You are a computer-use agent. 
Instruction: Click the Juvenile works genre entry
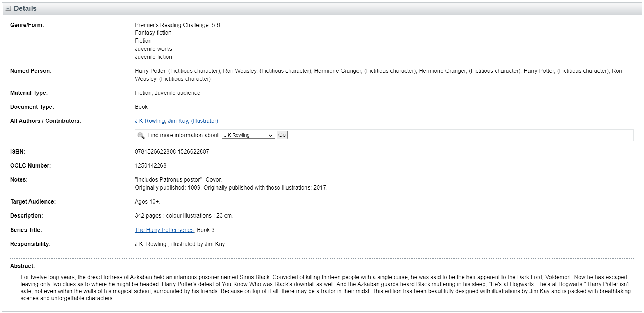click(153, 49)
